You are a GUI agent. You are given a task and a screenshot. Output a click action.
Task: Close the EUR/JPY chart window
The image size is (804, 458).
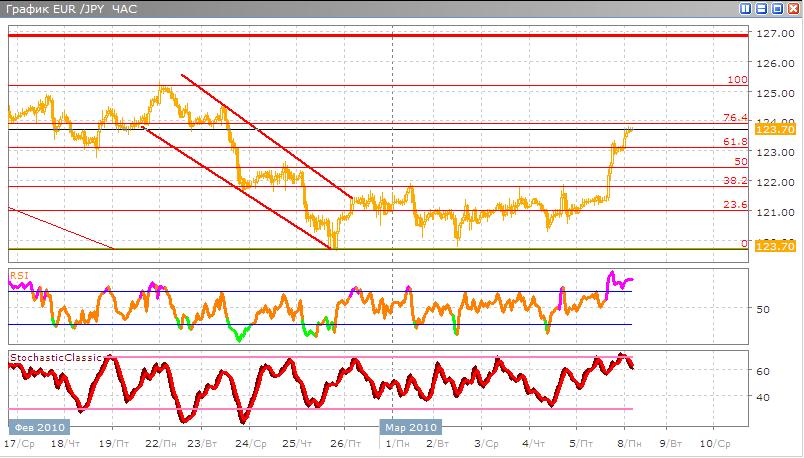(794, 8)
